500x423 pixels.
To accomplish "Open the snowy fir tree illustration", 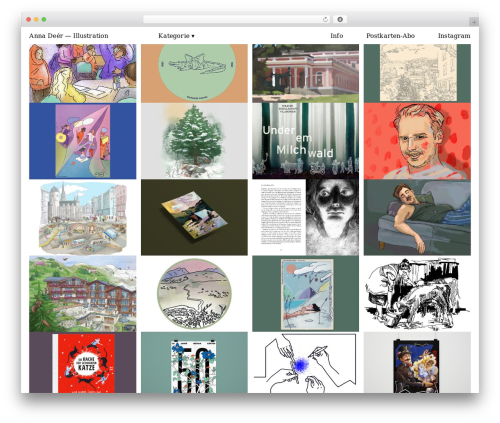I will pyautogui.click(x=194, y=141).
